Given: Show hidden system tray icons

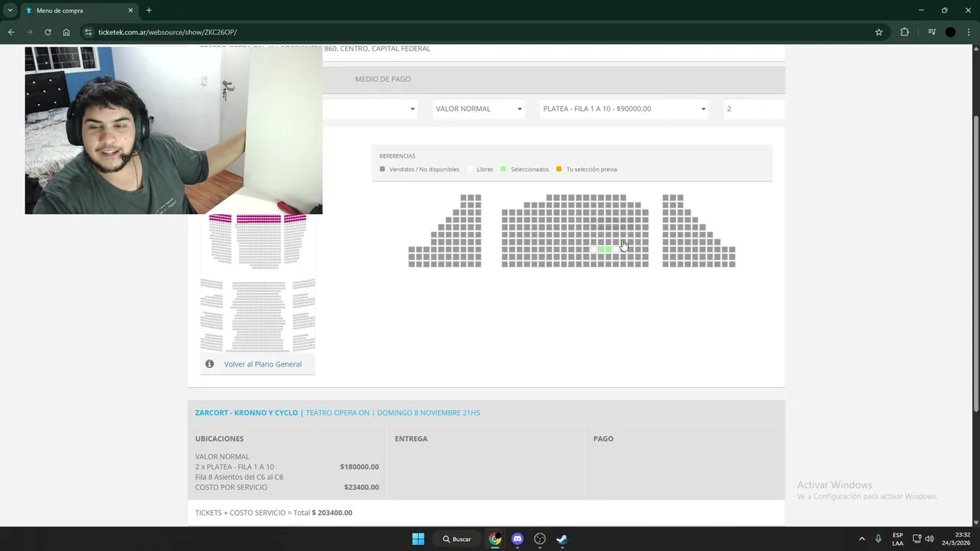Looking at the screenshot, I should (x=861, y=539).
